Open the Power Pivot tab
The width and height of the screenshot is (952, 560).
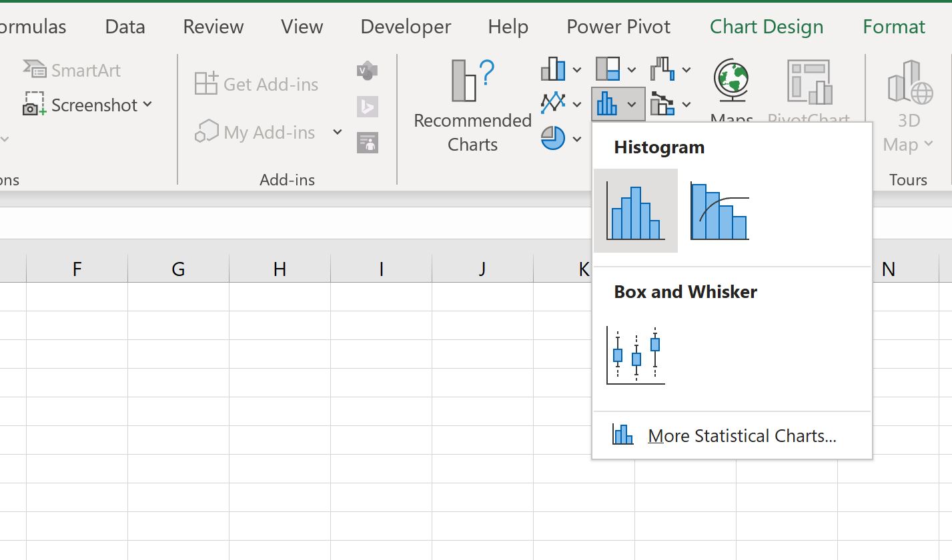pos(618,27)
